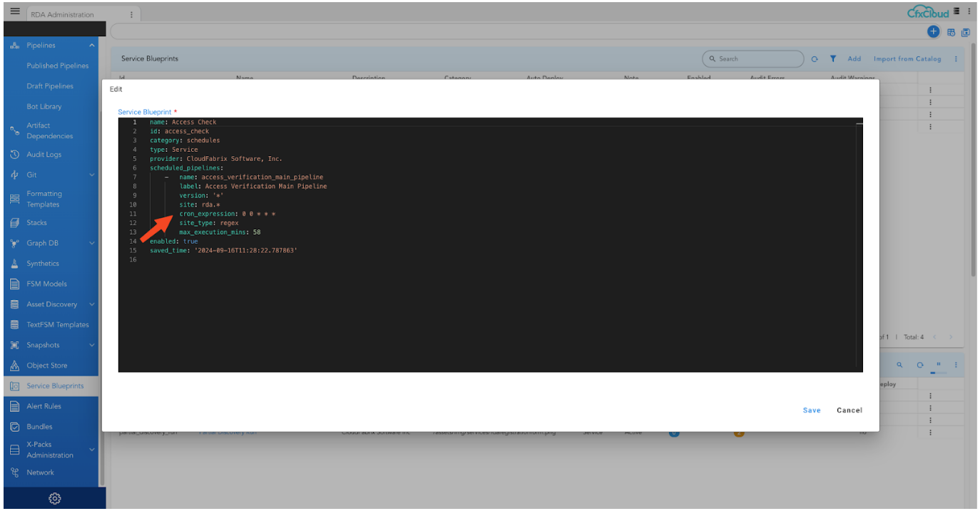The width and height of the screenshot is (980, 511).
Task: Select Alert Rules in the sidebar
Action: click(x=44, y=406)
